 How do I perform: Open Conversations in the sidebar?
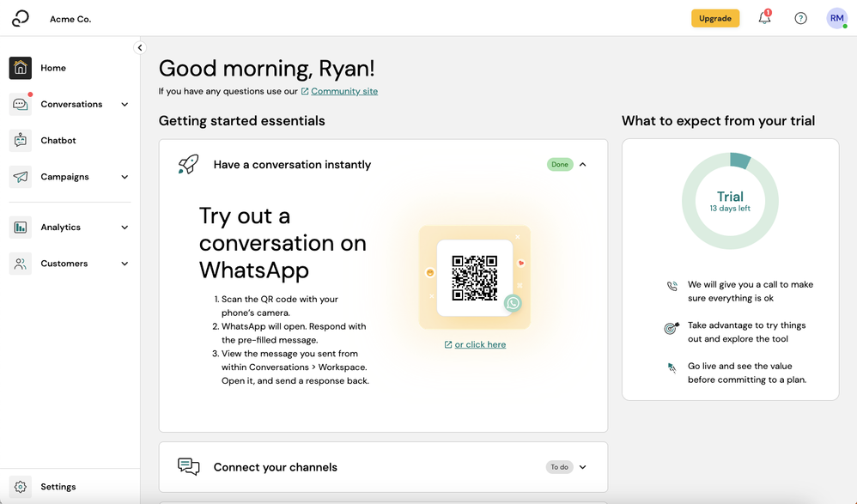point(70,104)
